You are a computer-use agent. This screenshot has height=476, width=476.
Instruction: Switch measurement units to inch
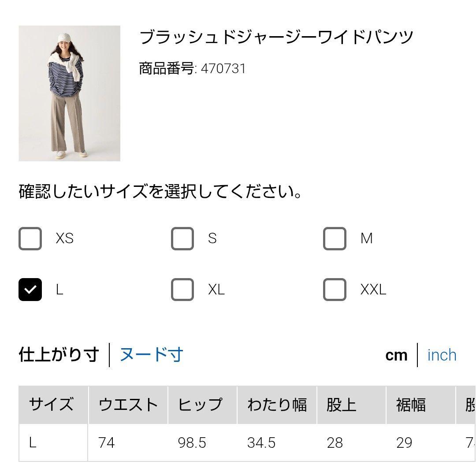[442, 355]
